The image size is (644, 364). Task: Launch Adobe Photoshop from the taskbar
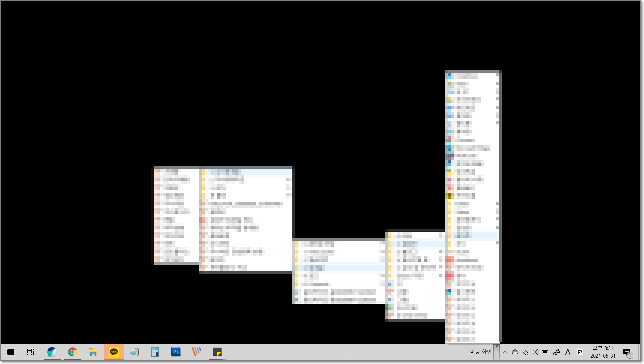[176, 352]
